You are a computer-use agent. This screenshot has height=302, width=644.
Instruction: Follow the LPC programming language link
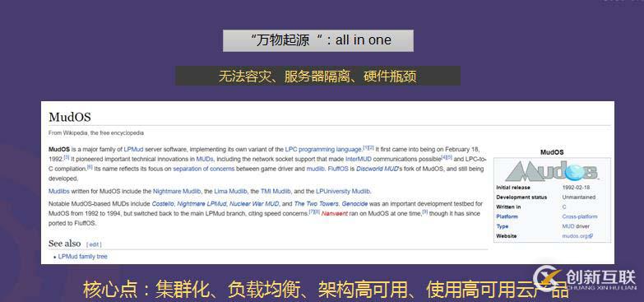[x=323, y=149]
